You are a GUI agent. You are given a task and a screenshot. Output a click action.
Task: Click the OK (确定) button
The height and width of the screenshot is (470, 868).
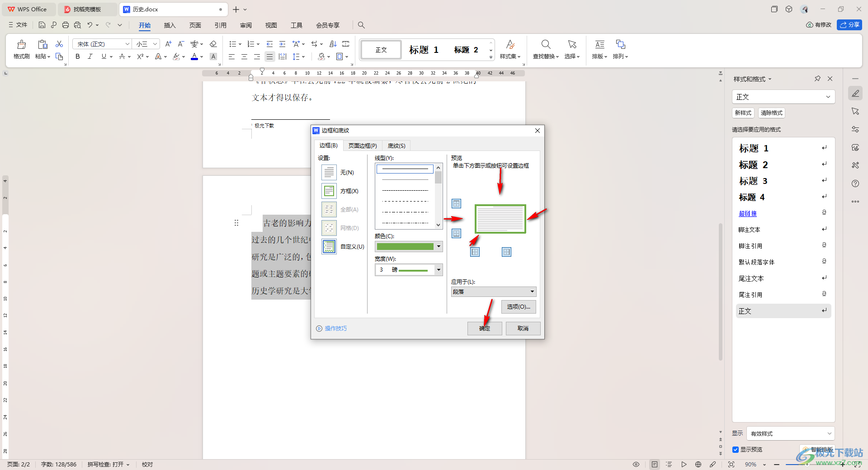click(485, 329)
